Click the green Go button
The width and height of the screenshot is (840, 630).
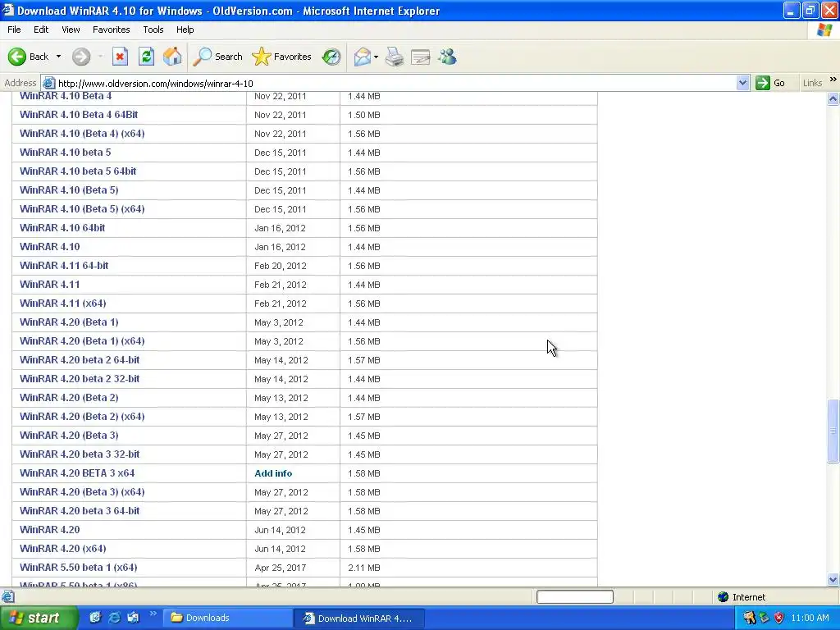coord(770,83)
